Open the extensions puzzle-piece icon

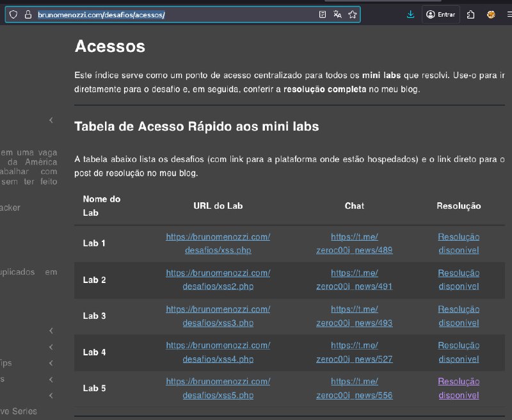point(470,14)
